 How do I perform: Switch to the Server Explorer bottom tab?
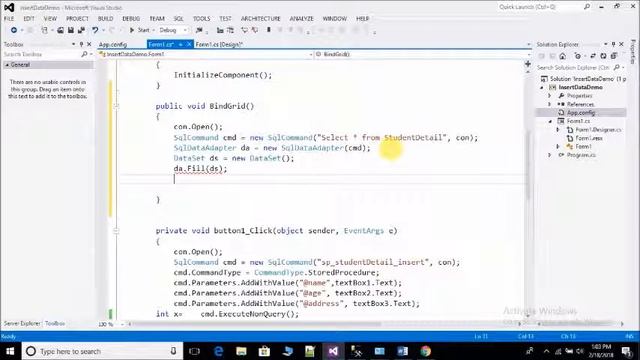click(22, 323)
